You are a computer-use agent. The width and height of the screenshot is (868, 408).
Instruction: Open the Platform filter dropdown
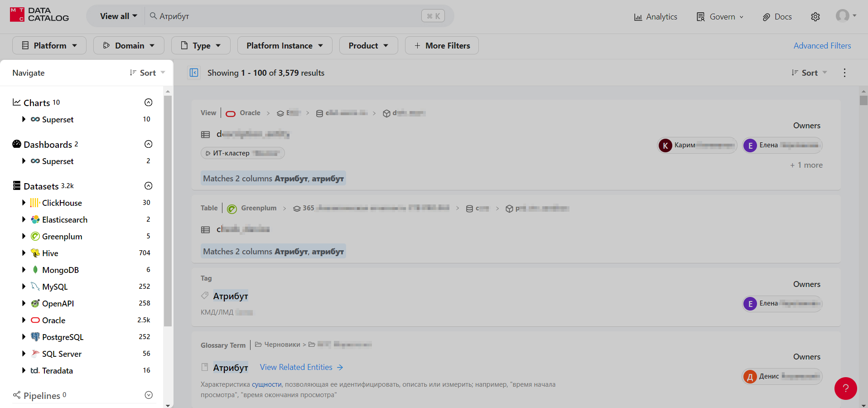49,46
